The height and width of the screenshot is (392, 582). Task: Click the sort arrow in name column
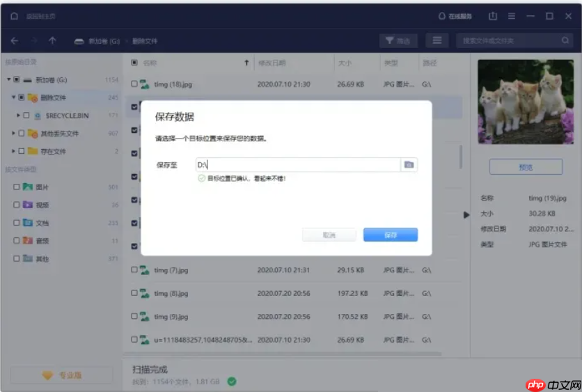tap(246, 63)
